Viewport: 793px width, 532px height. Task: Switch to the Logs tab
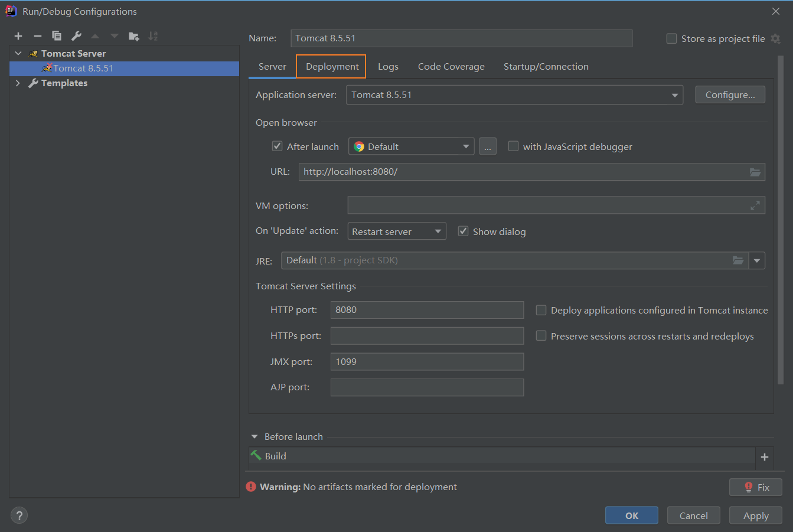pos(388,67)
